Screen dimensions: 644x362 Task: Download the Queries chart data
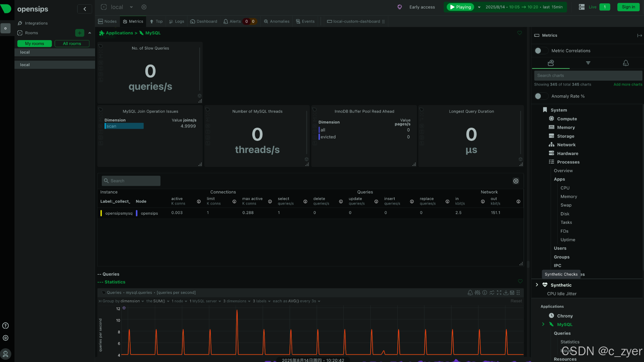[x=506, y=293]
